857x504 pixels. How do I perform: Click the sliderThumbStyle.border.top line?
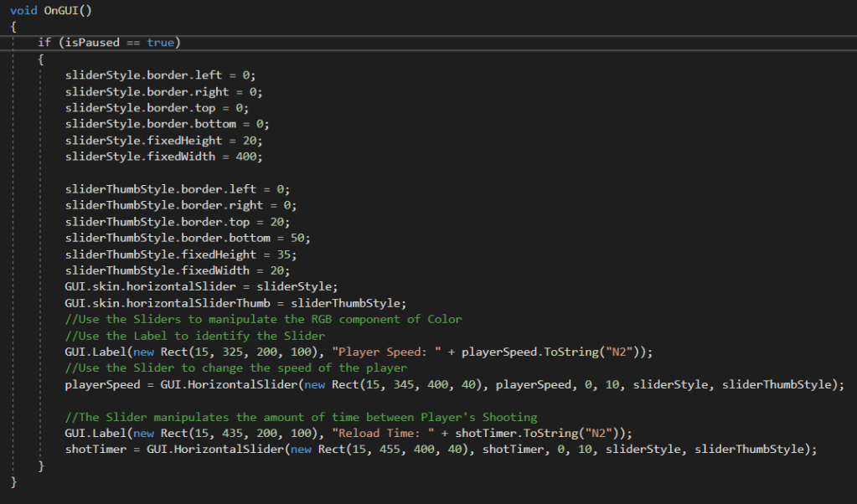[x=178, y=222]
